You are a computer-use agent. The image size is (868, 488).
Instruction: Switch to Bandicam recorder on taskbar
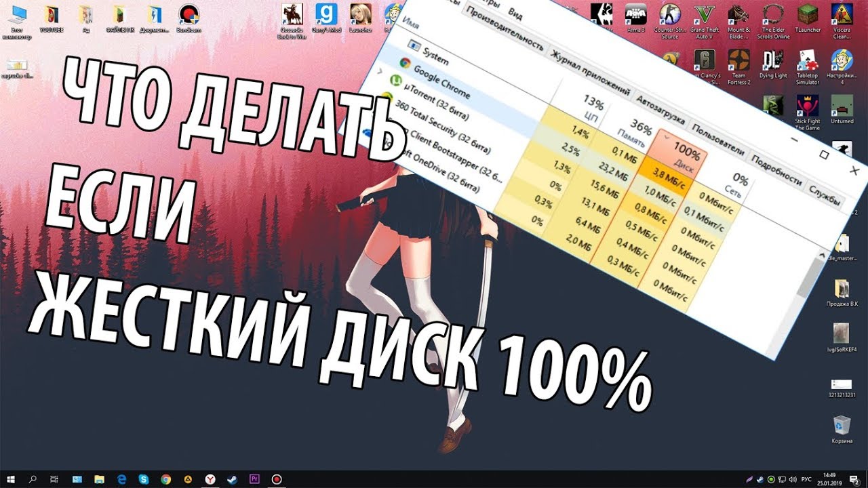[277, 479]
